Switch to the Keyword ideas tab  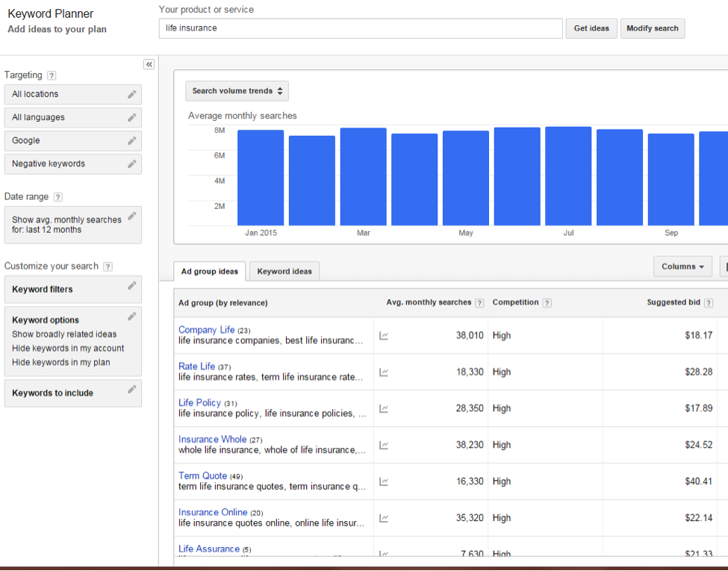coord(284,272)
